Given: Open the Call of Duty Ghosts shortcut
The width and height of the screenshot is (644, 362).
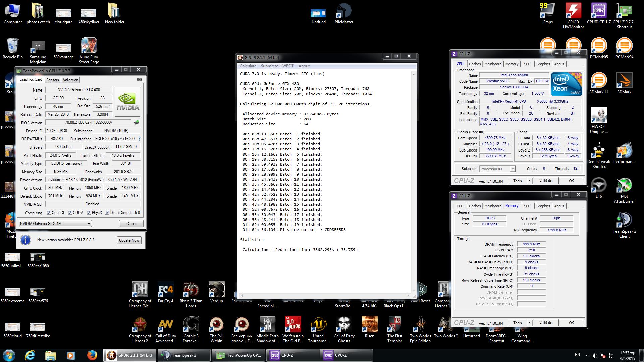Looking at the screenshot, I should click(344, 330).
